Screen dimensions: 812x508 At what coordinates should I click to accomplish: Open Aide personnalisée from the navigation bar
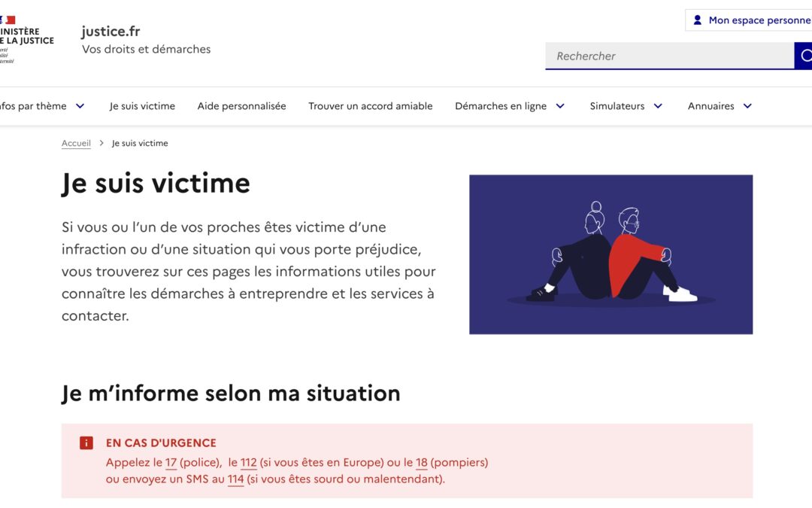(x=241, y=105)
